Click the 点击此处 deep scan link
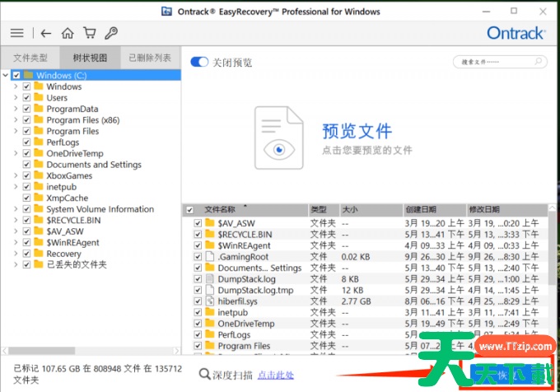The height and width of the screenshot is (392, 560). pos(276,375)
